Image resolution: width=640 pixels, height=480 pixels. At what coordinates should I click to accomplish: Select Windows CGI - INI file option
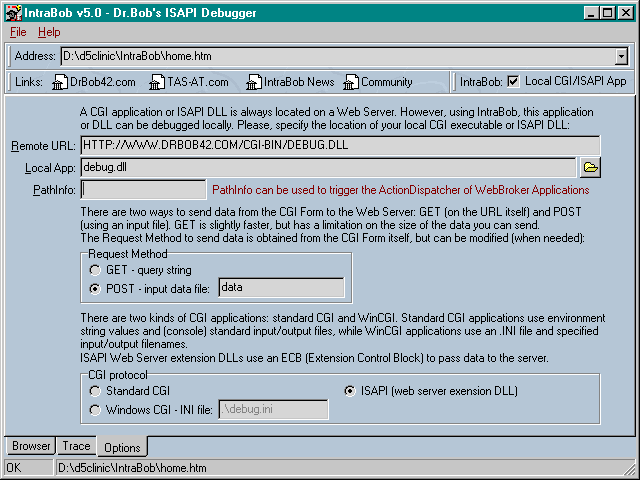click(x=96, y=409)
